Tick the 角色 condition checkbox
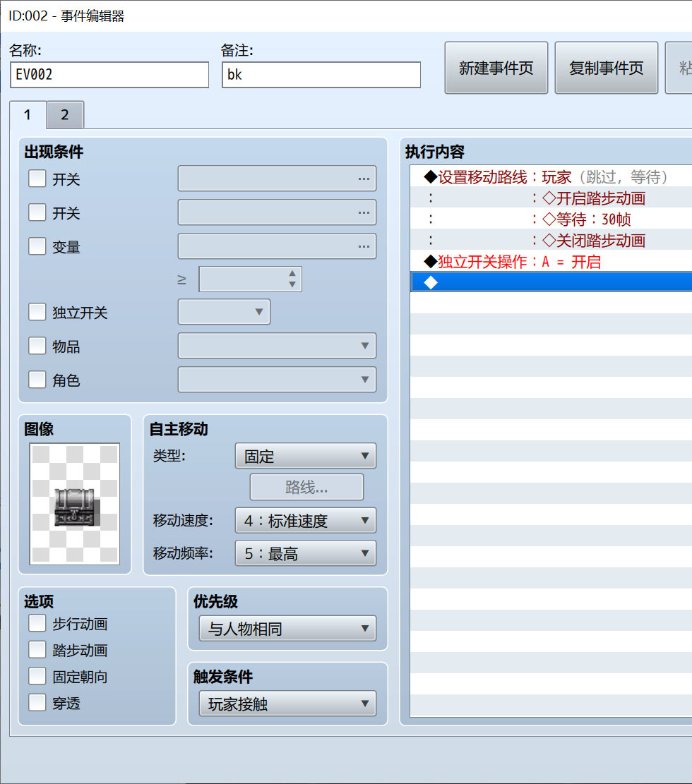692x784 pixels. pos(37,380)
